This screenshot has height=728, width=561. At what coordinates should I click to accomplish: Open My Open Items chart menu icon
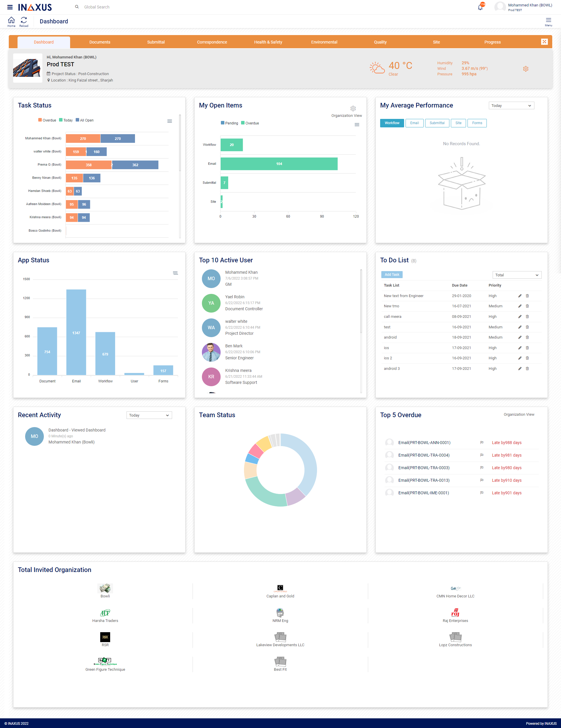(x=357, y=125)
